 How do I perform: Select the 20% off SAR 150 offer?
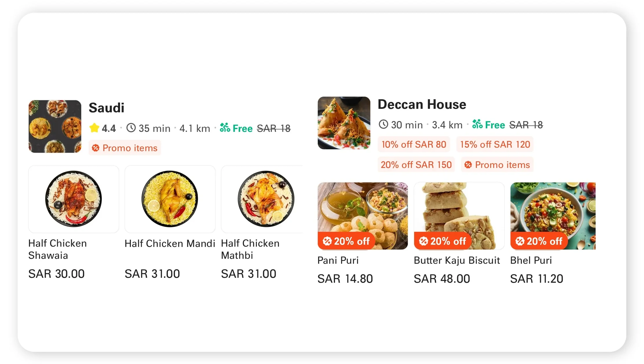[416, 164]
